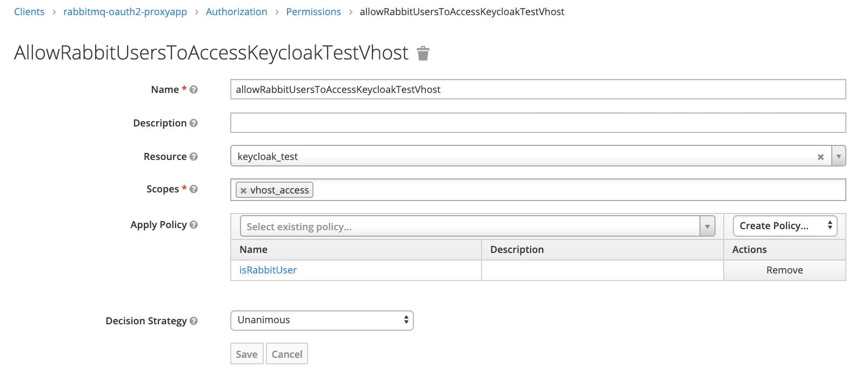Click the keycloak_test resource value
Image resolution: width=868 pixels, height=387 pixels.
[268, 157]
